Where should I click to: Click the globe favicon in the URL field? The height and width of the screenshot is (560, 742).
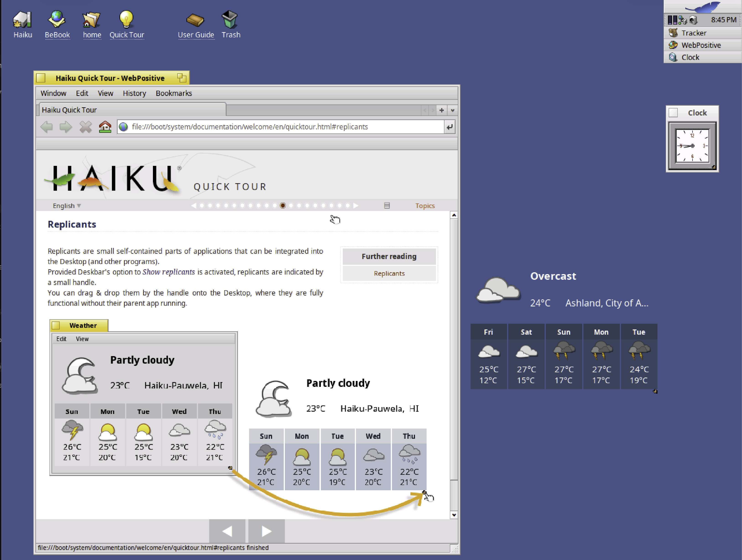point(124,127)
